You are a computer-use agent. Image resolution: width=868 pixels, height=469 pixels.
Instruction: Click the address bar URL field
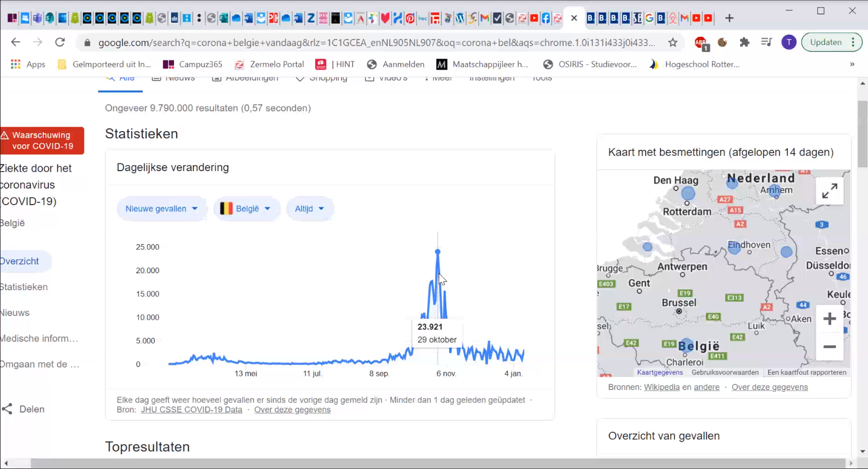(x=376, y=42)
